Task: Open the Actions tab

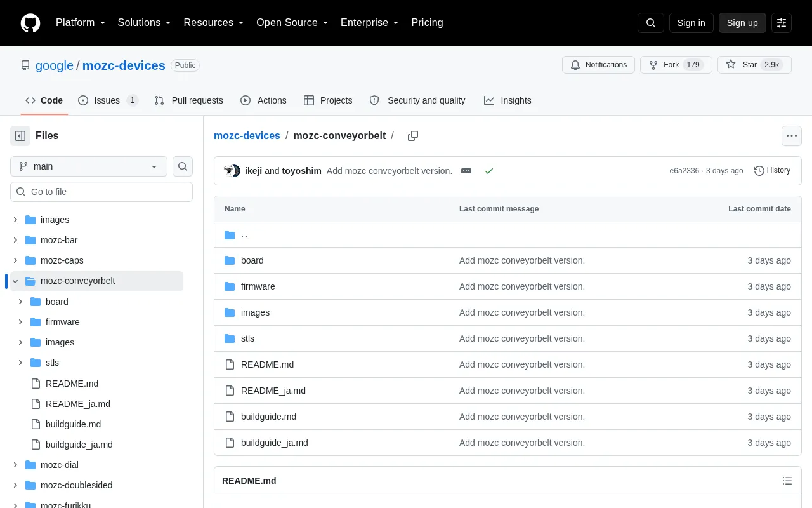Action: (263, 100)
